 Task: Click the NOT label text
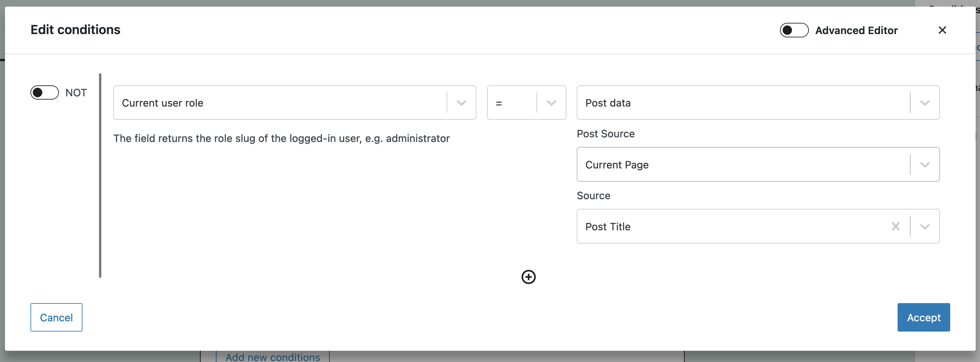coord(76,92)
